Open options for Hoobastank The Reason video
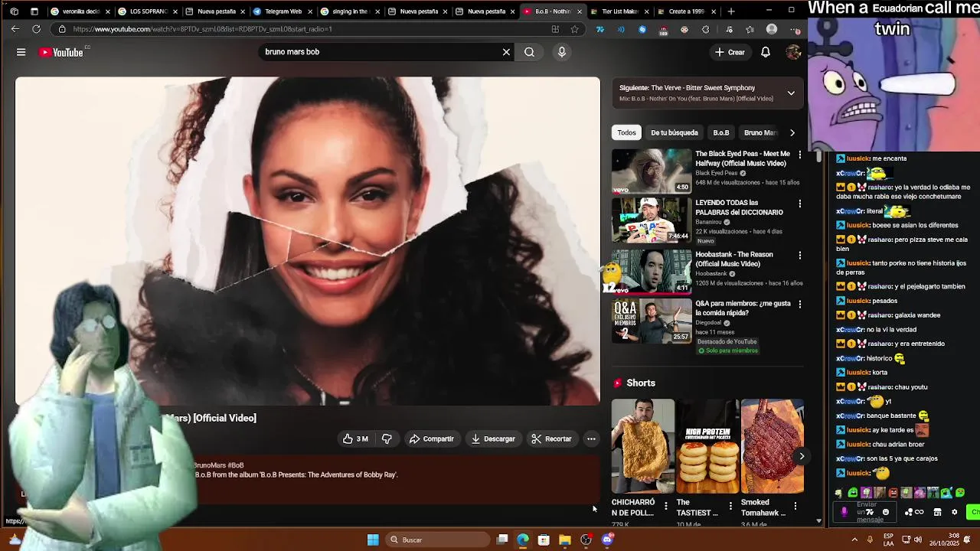 tap(800, 255)
